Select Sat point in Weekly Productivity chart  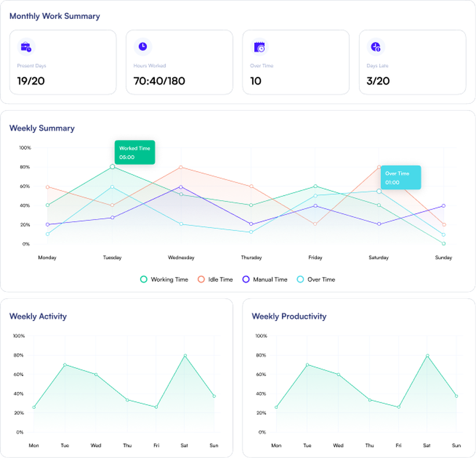[x=427, y=355]
